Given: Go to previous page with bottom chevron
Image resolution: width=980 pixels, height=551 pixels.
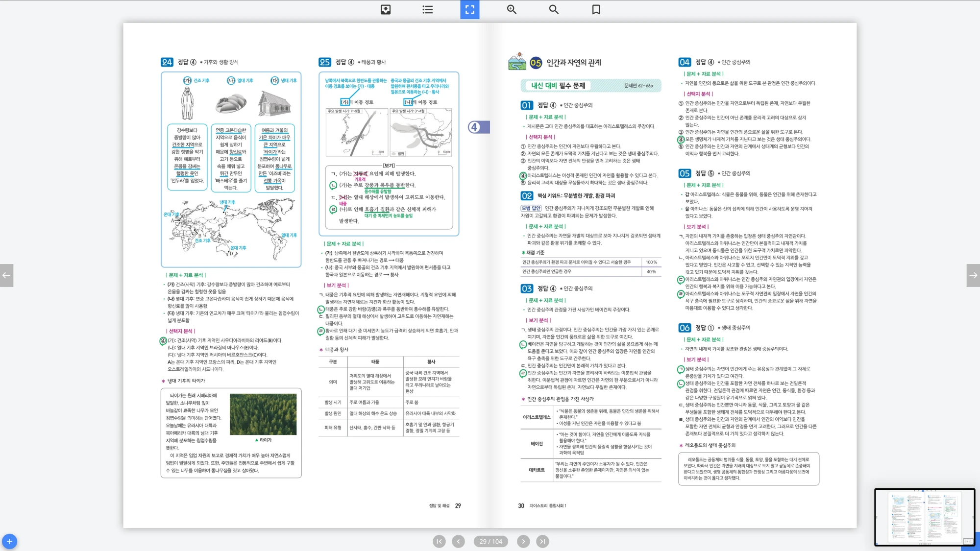Looking at the screenshot, I should 458,541.
